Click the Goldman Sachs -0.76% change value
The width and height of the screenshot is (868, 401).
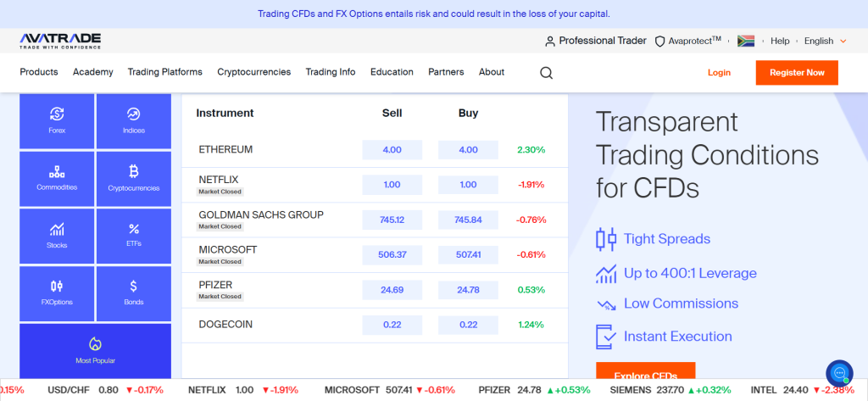point(531,220)
